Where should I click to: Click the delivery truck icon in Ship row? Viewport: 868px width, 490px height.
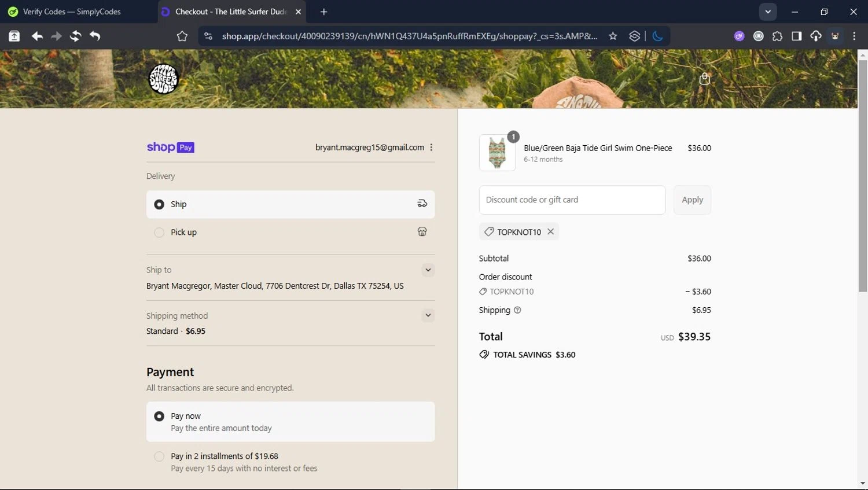(x=422, y=204)
